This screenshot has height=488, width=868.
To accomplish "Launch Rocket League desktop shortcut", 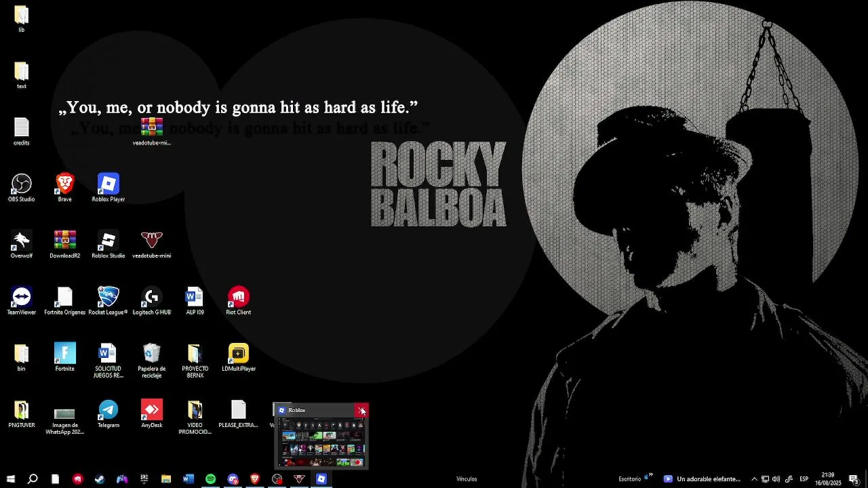I will [x=108, y=301].
